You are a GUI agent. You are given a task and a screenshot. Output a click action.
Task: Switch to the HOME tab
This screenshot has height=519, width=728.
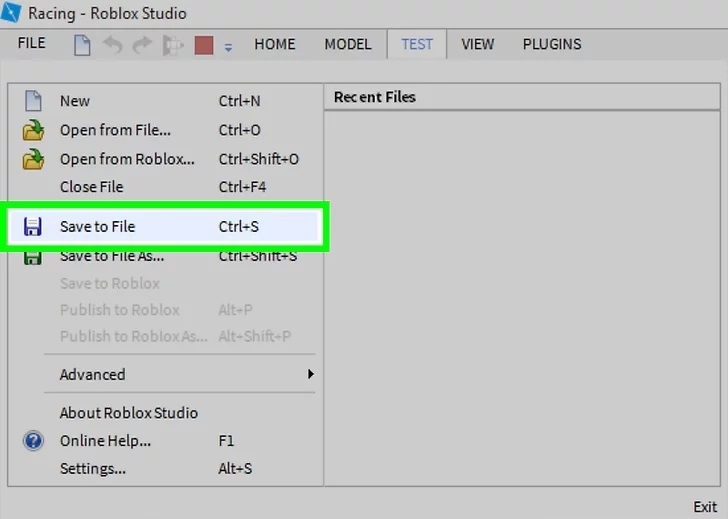click(x=274, y=44)
